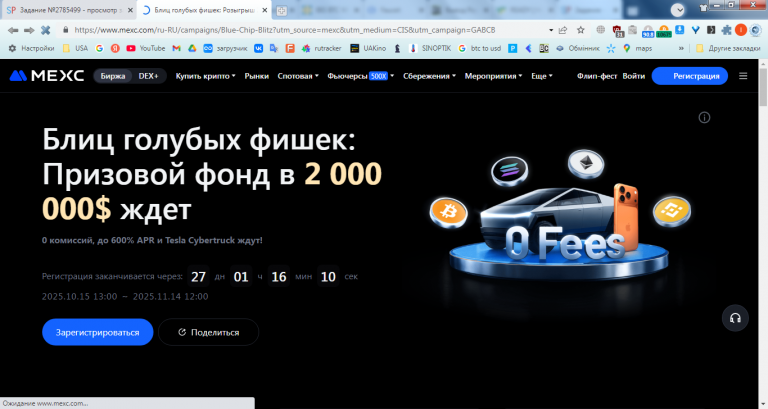The height and width of the screenshot is (409, 768).
Task: Go back using the browser back arrow
Action: tap(13, 30)
